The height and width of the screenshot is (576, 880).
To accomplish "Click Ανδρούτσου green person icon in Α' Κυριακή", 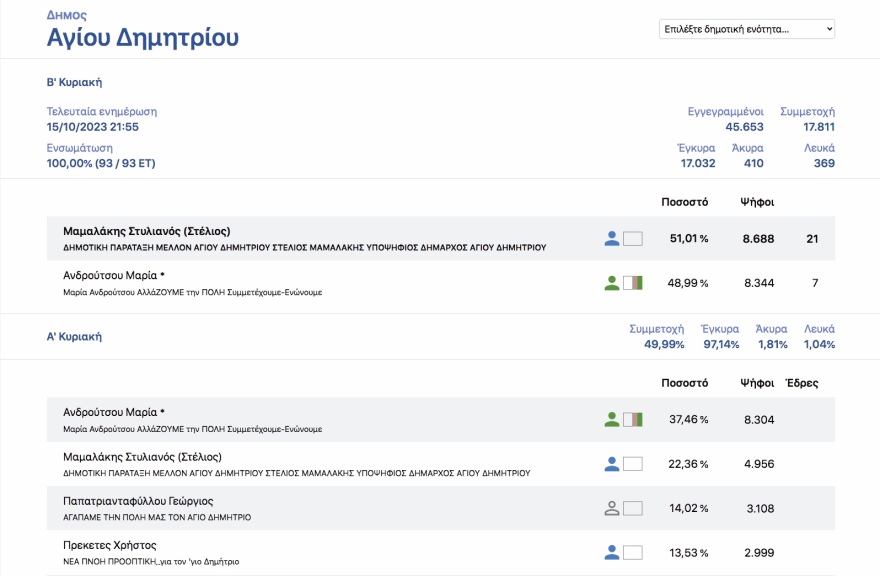I will tap(612, 420).
